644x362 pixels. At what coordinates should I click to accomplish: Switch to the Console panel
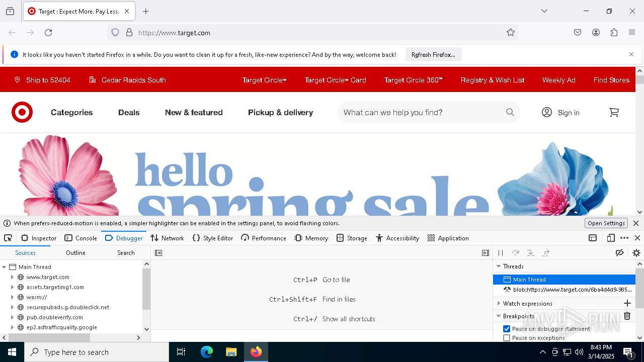click(80, 238)
